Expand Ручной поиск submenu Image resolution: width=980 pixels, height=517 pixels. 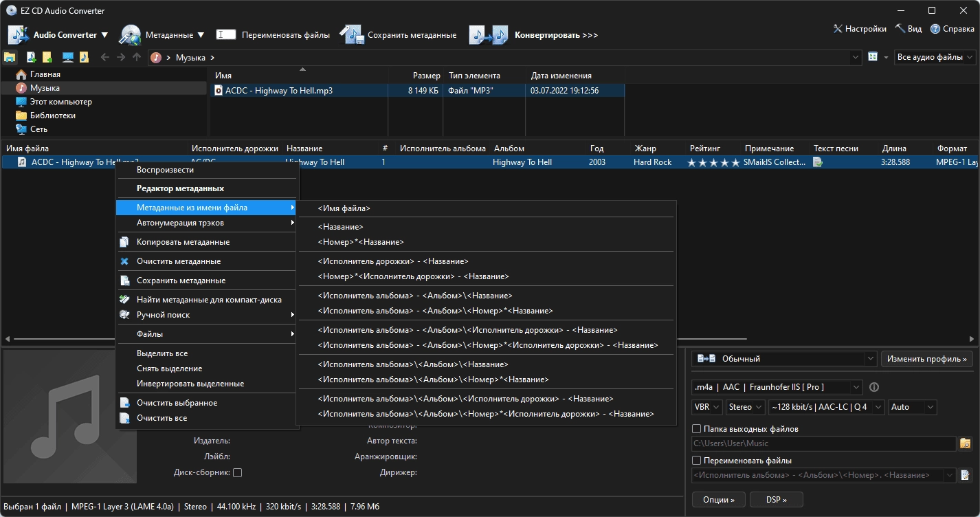point(207,315)
